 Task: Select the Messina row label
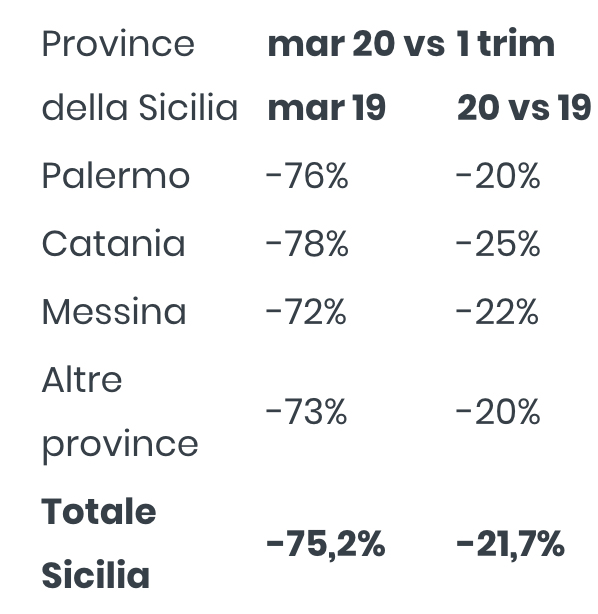click(x=114, y=312)
